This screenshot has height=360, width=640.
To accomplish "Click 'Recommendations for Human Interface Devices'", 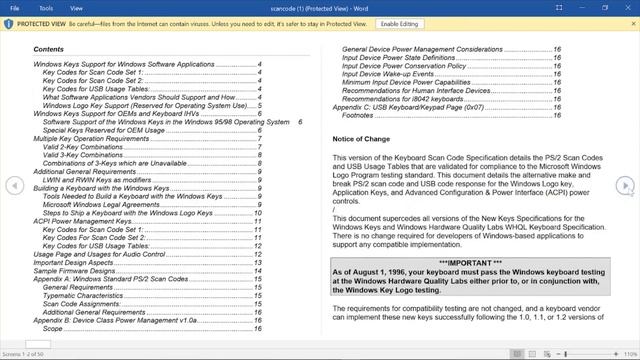I will tap(451, 91).
